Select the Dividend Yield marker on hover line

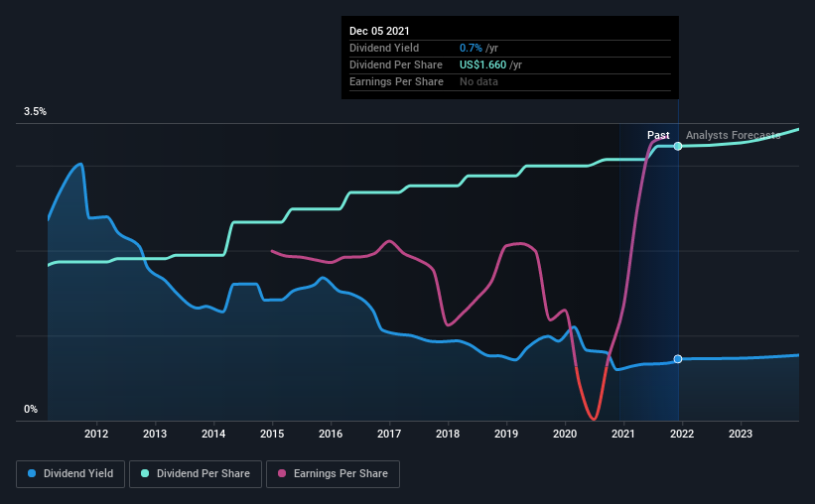pos(678,359)
